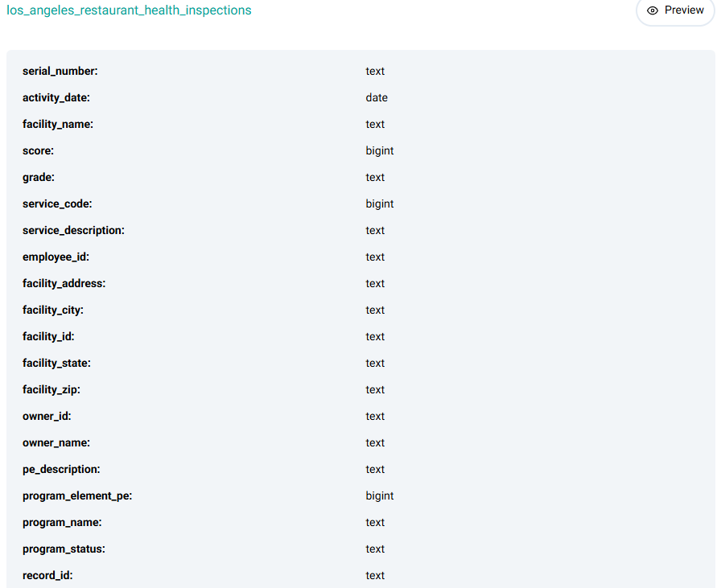Click the text type of facility_city
Screen dimensions: 721x588
click(375, 310)
